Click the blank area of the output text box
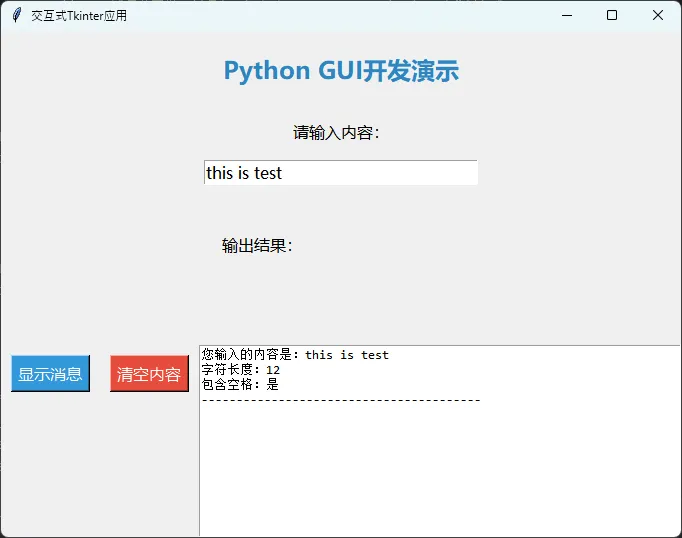The height and width of the screenshot is (538, 682). tap(440, 470)
